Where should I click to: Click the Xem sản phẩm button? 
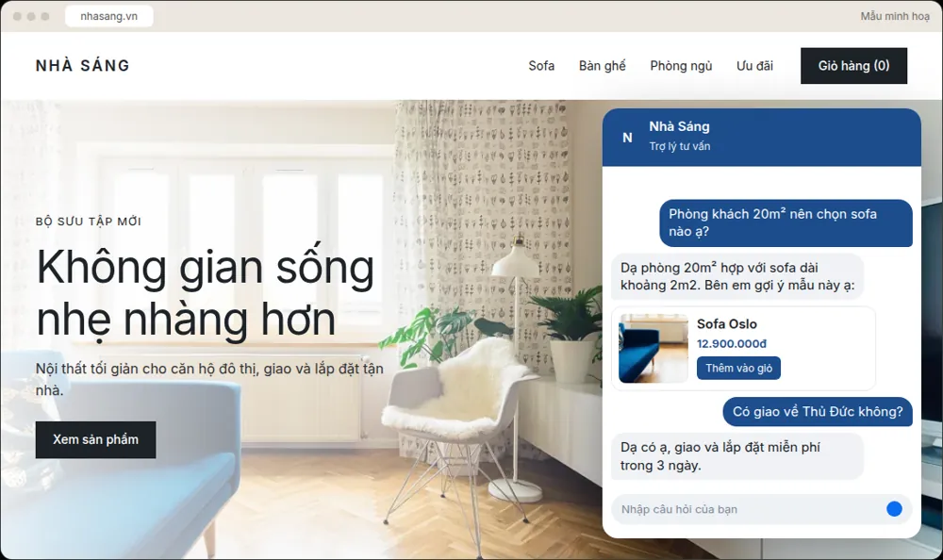point(95,439)
